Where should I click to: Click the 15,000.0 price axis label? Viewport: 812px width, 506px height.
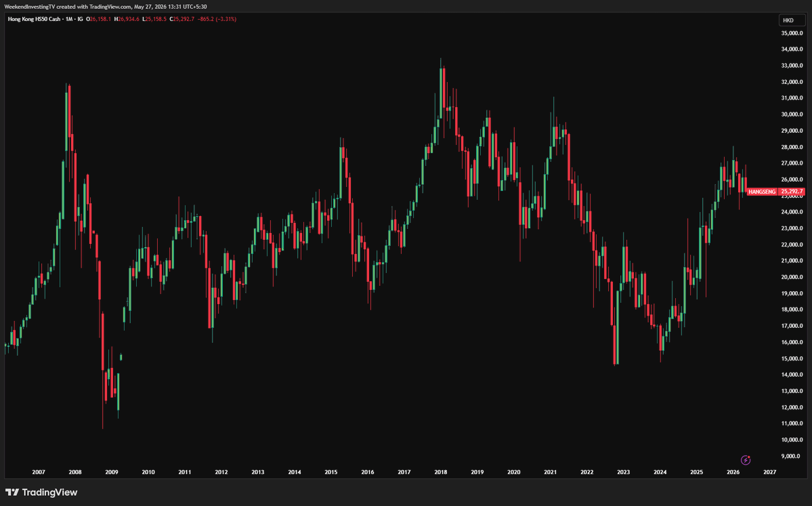[792, 358]
